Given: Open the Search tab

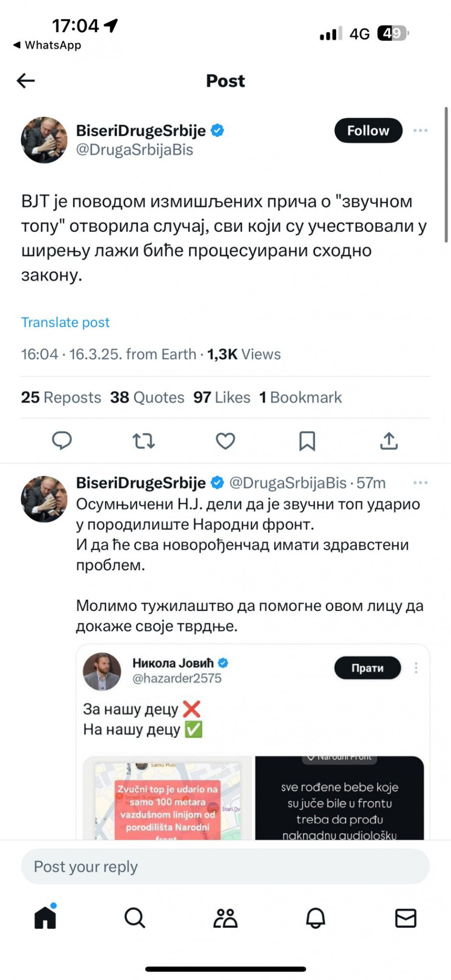Looking at the screenshot, I should (135, 918).
